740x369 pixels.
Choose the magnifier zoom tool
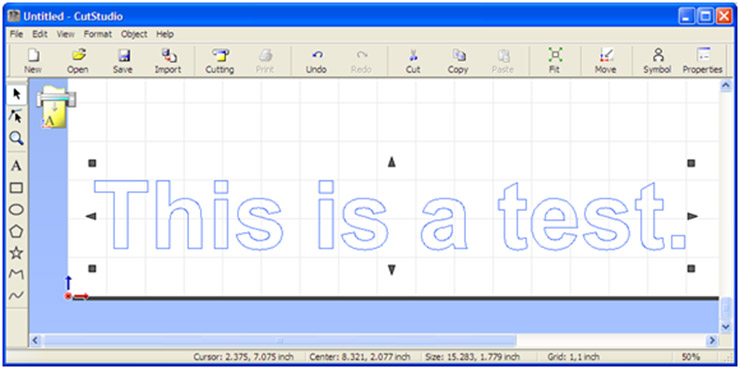[x=17, y=138]
